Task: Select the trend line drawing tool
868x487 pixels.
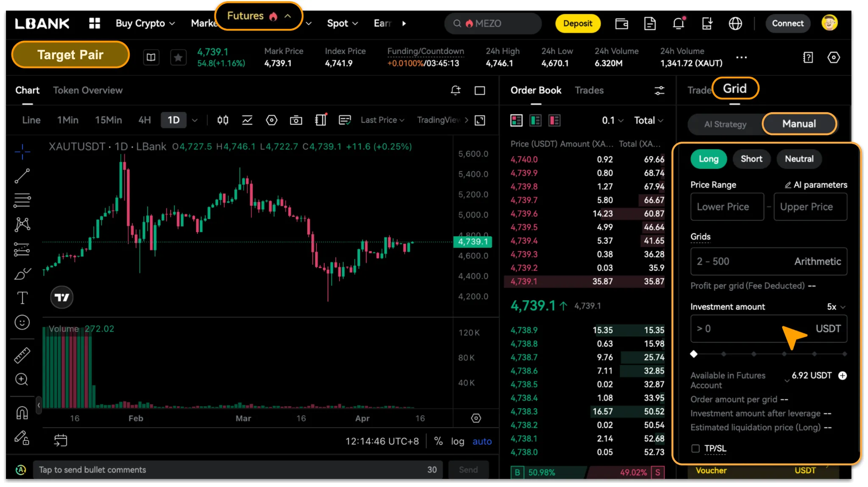Action: pyautogui.click(x=22, y=176)
